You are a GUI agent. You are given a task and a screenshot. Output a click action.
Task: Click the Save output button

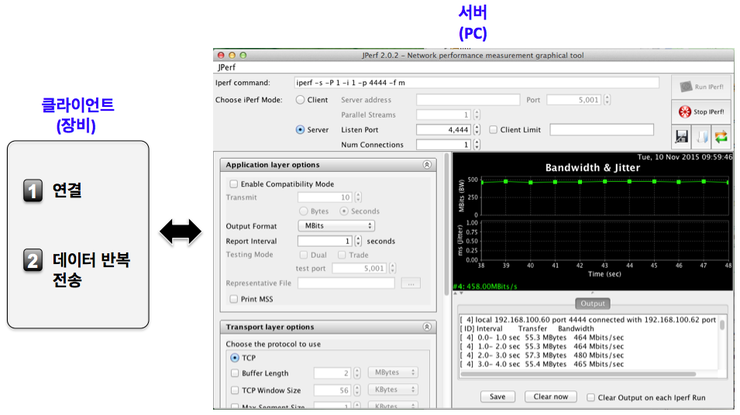point(497,396)
